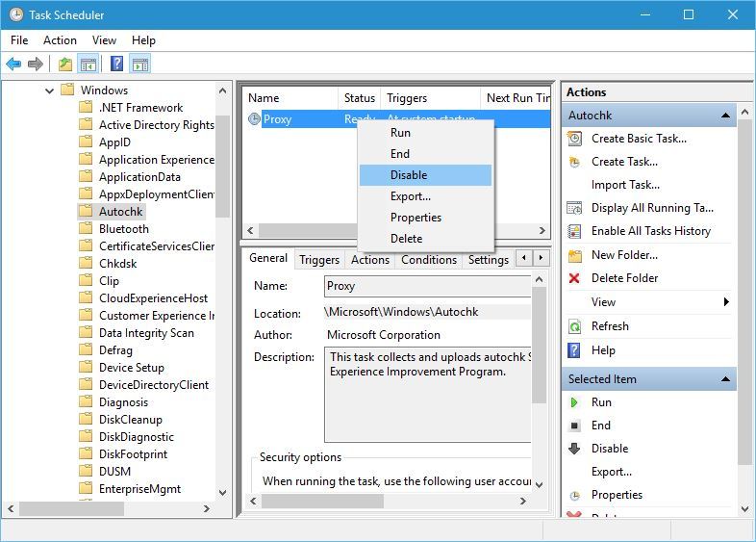Click the black End square icon under Selected Item
The height and width of the screenshot is (542, 756).
pos(574,426)
